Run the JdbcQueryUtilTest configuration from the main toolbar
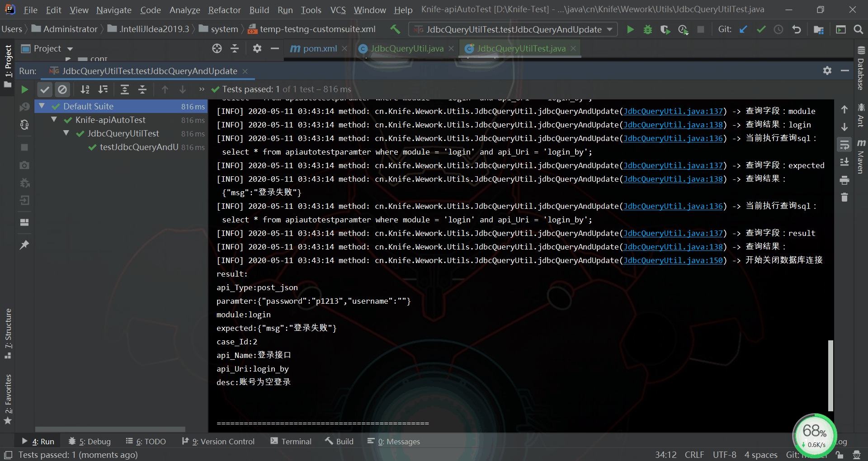 (630, 29)
